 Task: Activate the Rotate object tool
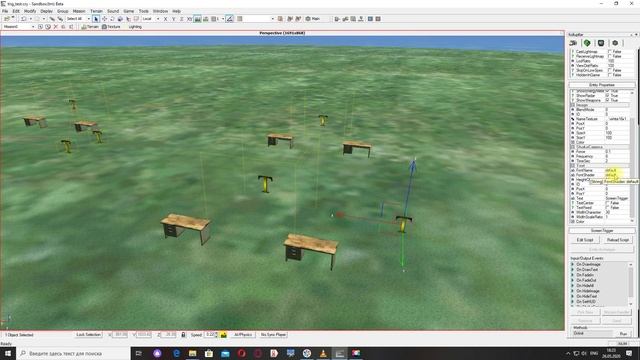(x=112, y=19)
